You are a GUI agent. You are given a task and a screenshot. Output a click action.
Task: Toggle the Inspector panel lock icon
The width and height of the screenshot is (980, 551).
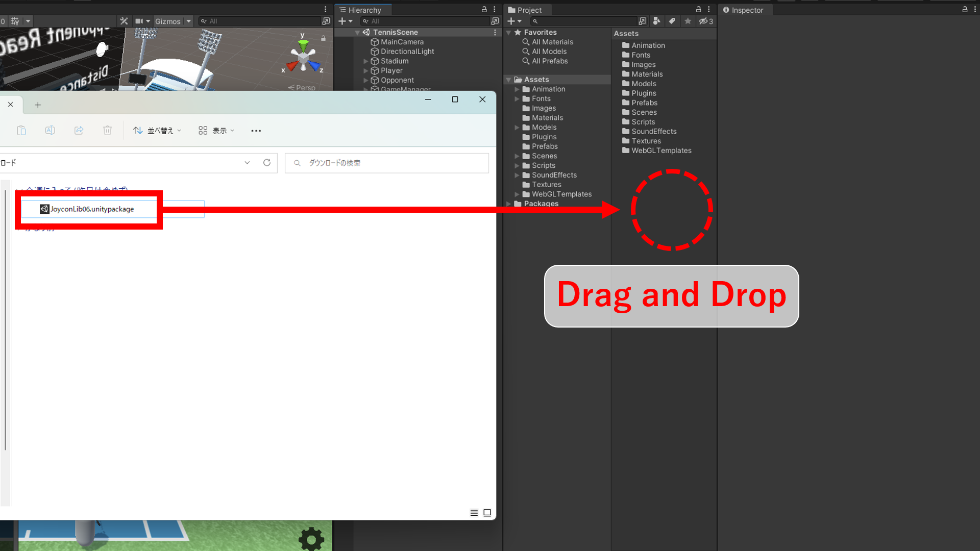click(x=965, y=9)
